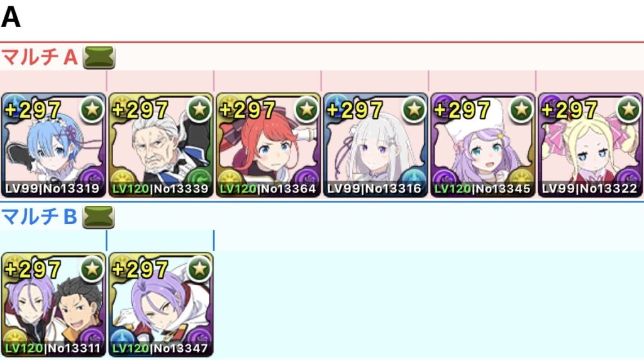This screenshot has height=360, width=644.
Task: Select the red-haired girl card No13364
Action: point(268,145)
